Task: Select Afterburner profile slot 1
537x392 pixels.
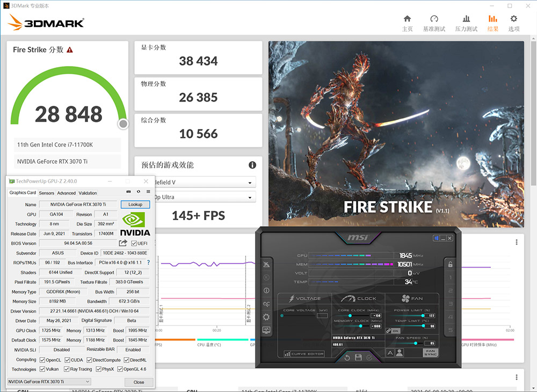Action: click(451, 277)
